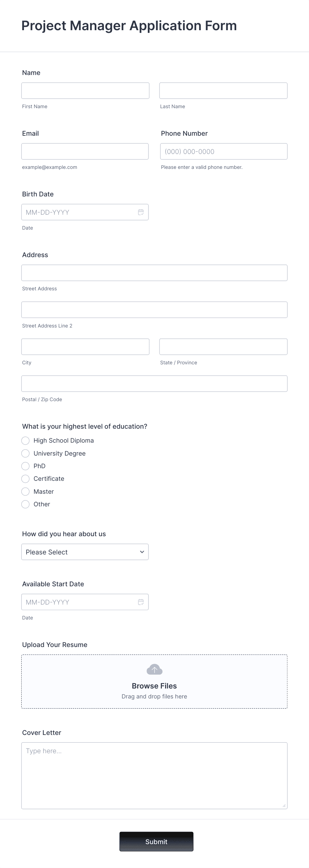The width and height of the screenshot is (309, 868).
Task: Select the Master education option
Action: pos(25,491)
